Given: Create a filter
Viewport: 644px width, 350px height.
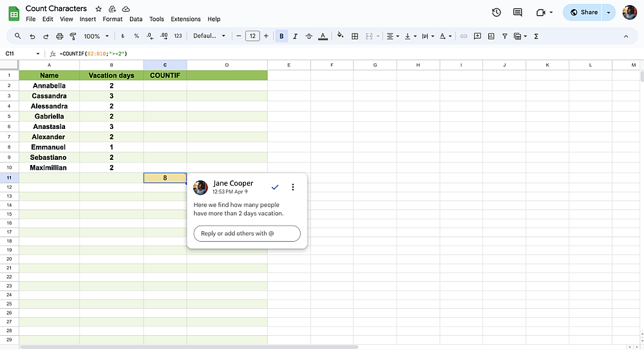Looking at the screenshot, I should pos(505,36).
